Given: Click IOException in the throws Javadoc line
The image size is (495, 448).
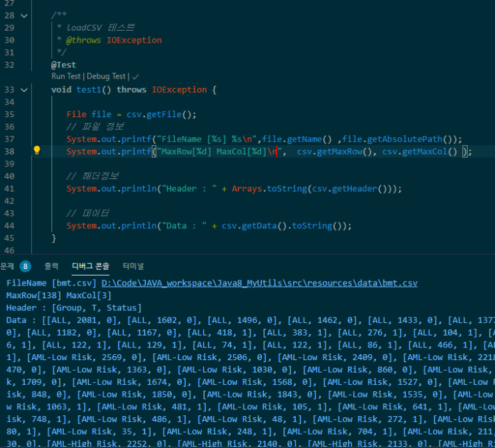Looking at the screenshot, I should [x=134, y=40].
